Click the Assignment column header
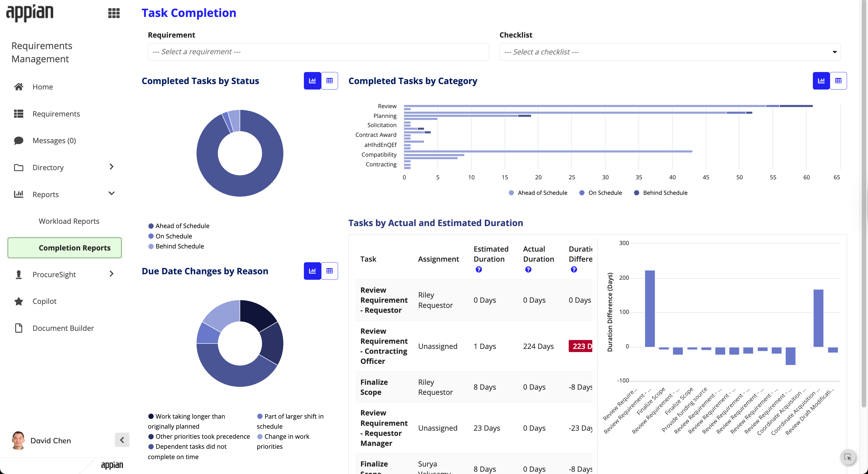Viewport: 868px width, 474px height. (438, 259)
